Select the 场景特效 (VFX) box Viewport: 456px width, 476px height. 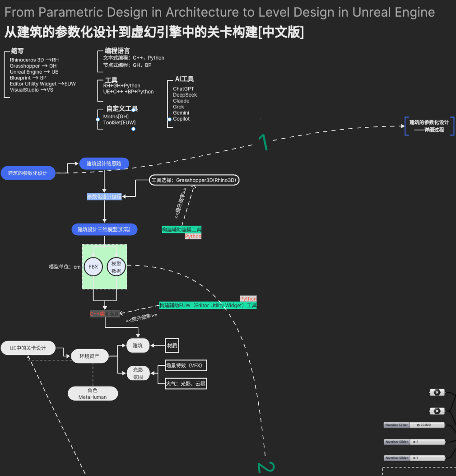pyautogui.click(x=186, y=365)
